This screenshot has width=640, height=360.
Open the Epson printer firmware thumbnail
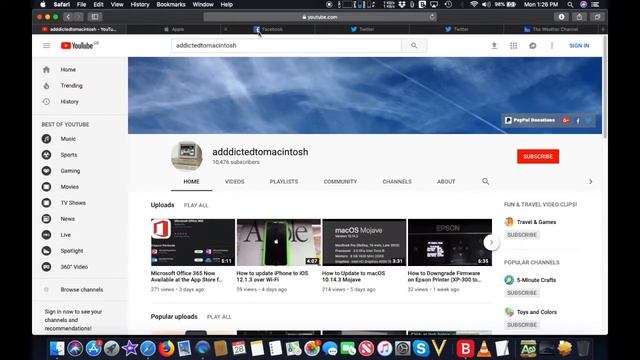click(x=450, y=242)
